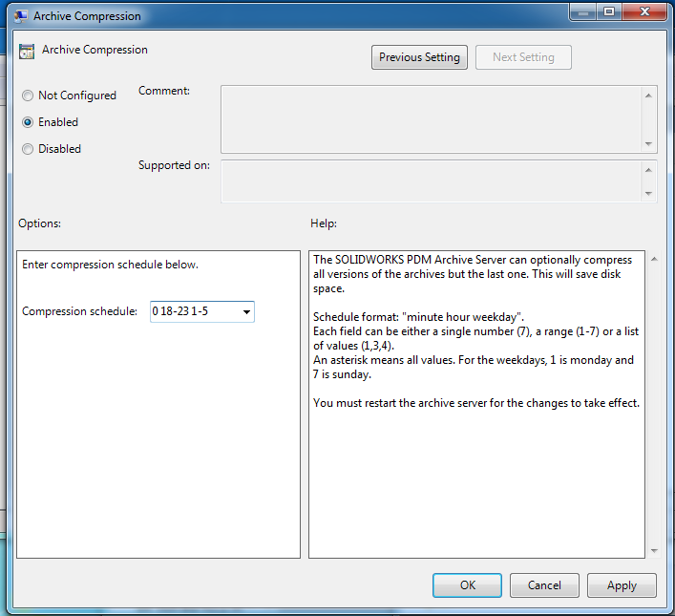This screenshot has height=616, width=675.
Task: Click the Archive Compression policy icon
Action: pyautogui.click(x=28, y=52)
